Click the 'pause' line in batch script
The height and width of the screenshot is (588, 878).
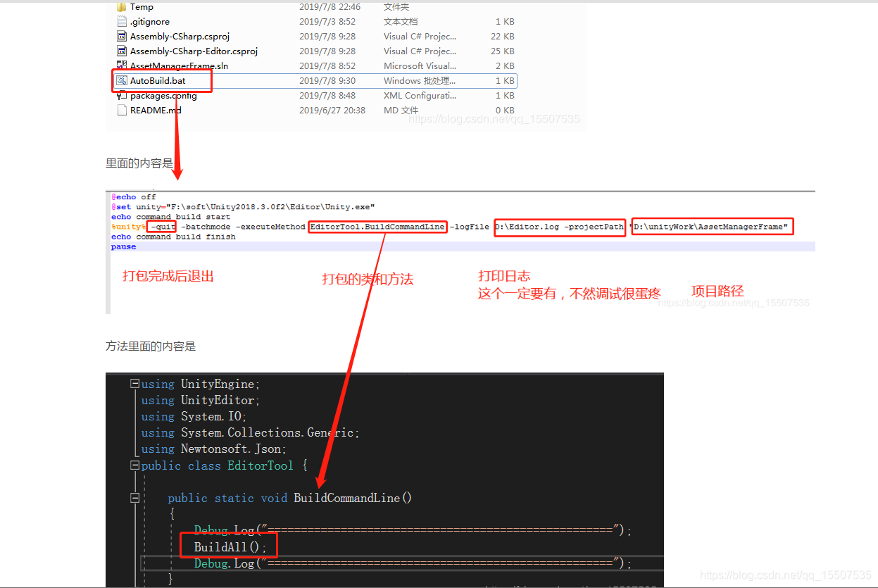124,246
